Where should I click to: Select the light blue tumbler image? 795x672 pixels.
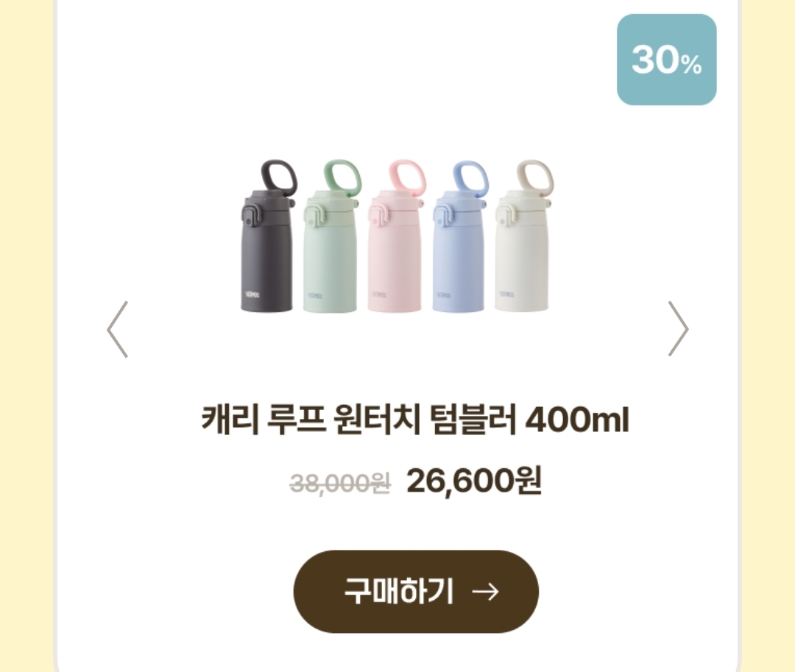460,236
